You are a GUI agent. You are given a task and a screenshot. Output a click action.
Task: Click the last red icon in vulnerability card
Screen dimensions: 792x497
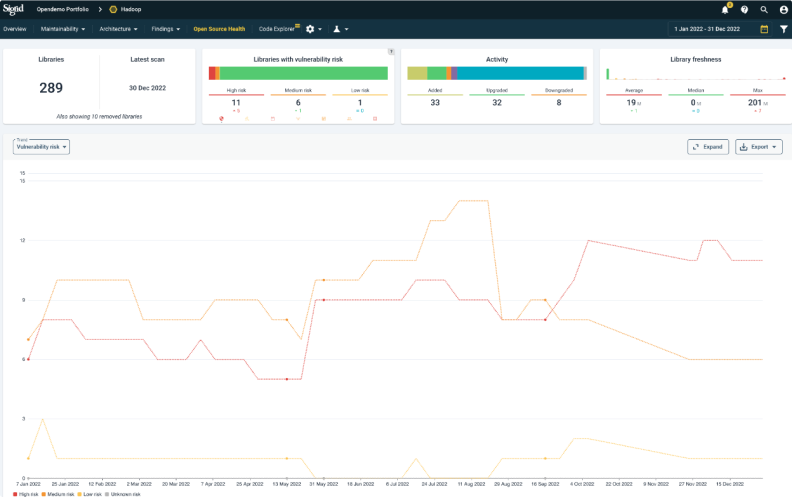pos(375,119)
